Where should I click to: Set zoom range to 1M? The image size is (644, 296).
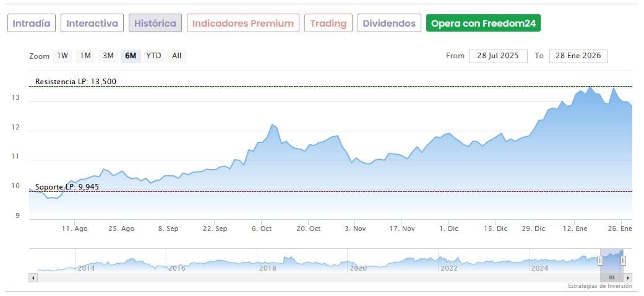pyautogui.click(x=85, y=56)
